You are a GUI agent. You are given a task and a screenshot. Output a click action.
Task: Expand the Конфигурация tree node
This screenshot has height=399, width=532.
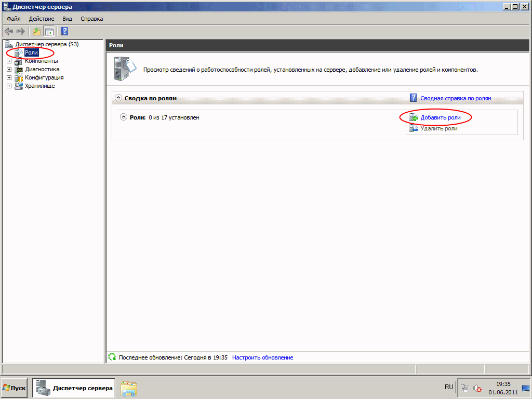point(9,78)
